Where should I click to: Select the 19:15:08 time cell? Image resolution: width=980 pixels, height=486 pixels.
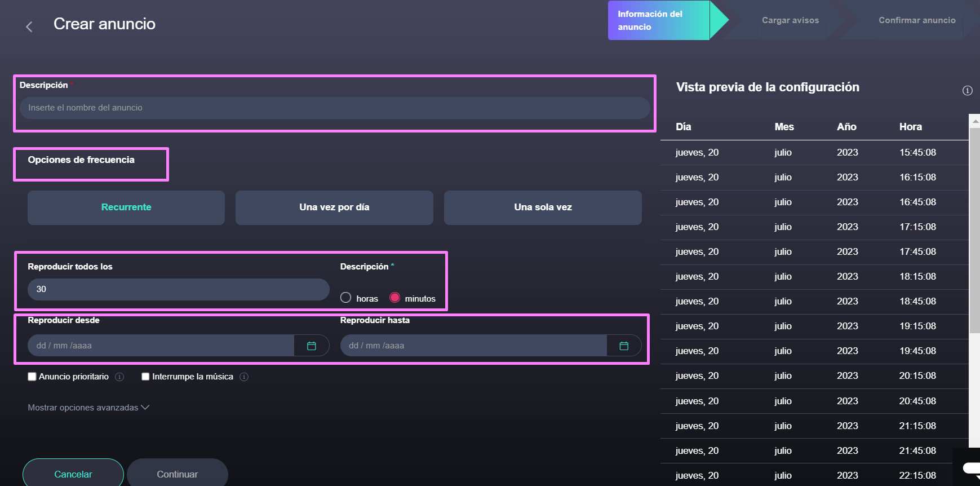pyautogui.click(x=917, y=326)
